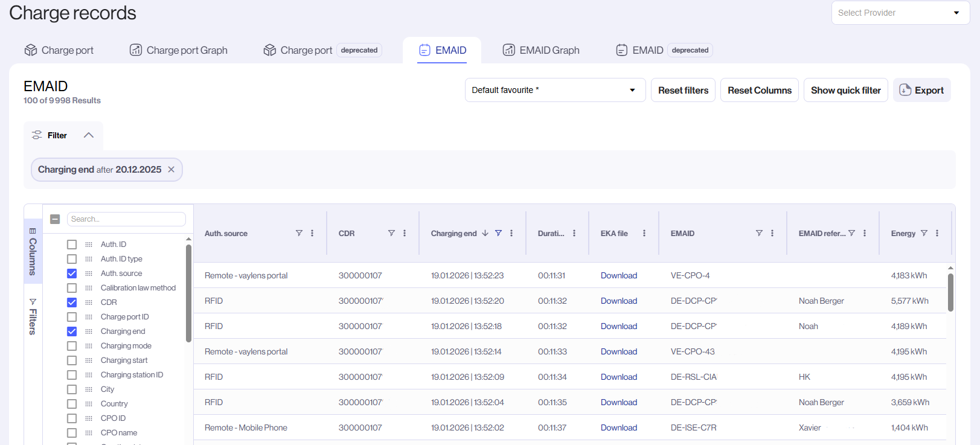Enable the Auth. ID column checkbox
This screenshot has height=445, width=980.
coord(72,245)
